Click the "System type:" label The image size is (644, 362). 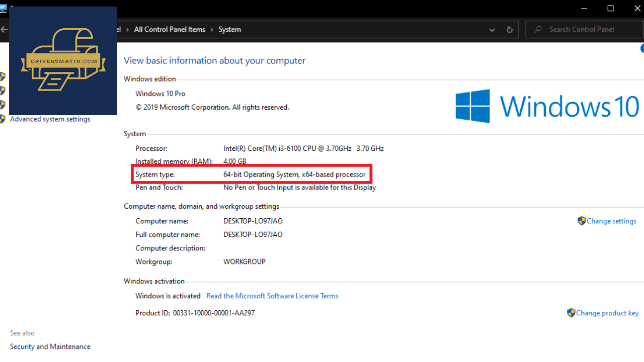[x=155, y=174]
